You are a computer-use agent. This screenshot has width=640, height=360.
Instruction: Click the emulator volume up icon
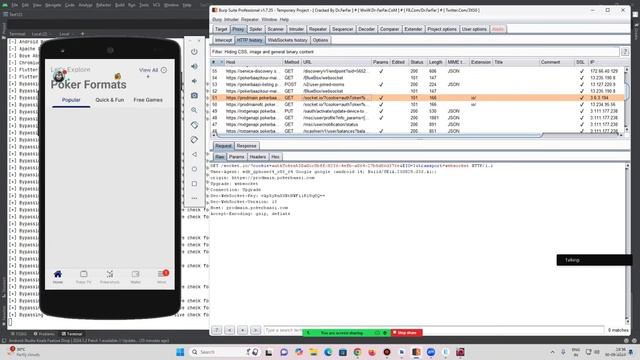pyautogui.click(x=194, y=66)
